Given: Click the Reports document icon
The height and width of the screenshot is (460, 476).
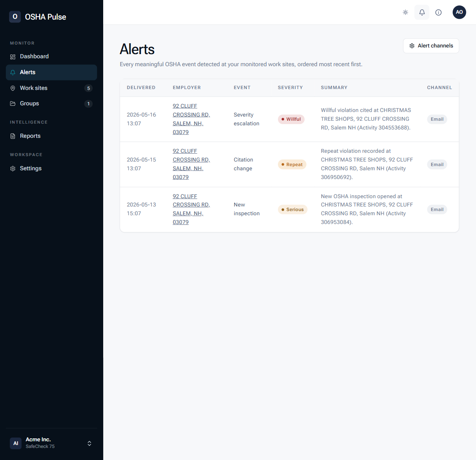Looking at the screenshot, I should pyautogui.click(x=13, y=136).
